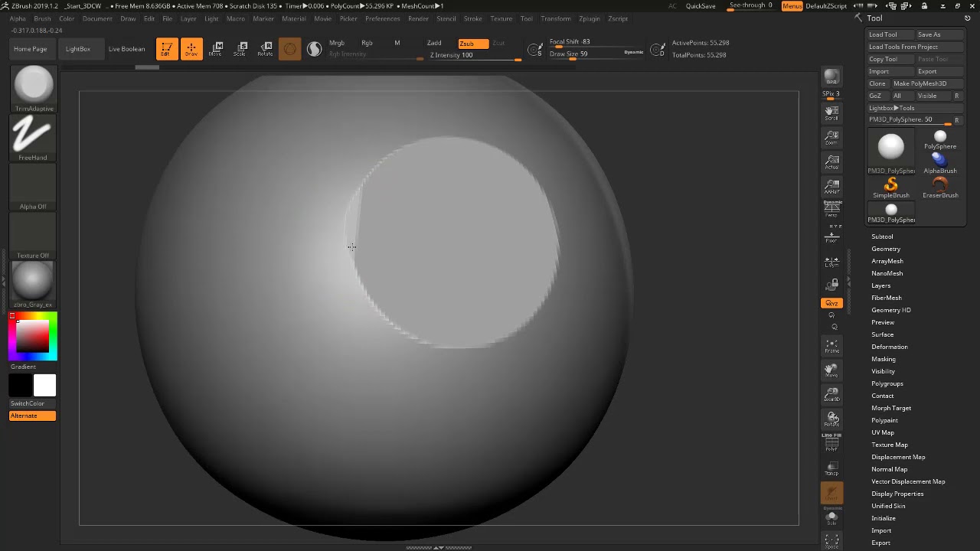Toggle the Floor grid
Image resolution: width=980 pixels, height=551 pixels.
tap(831, 236)
